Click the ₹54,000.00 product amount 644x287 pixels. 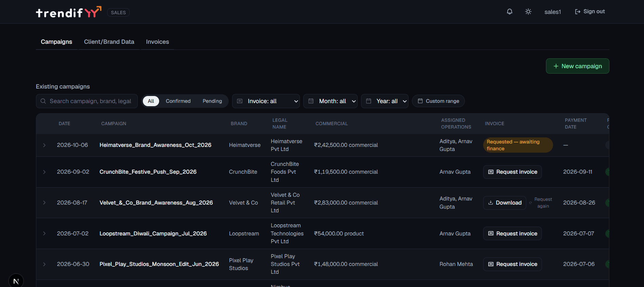pyautogui.click(x=339, y=233)
